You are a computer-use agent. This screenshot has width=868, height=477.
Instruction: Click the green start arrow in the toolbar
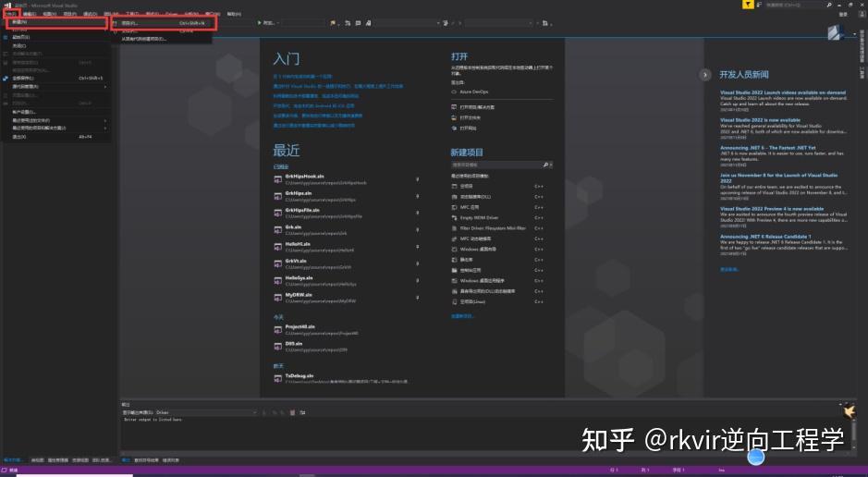260,23
